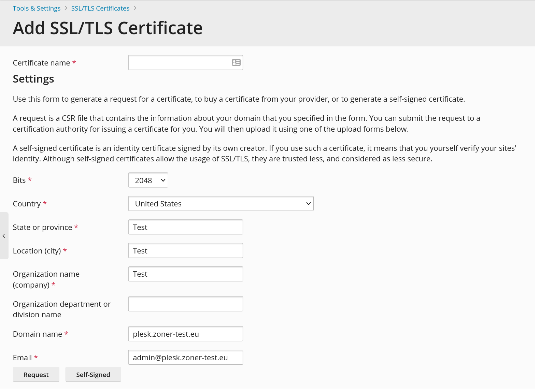The width and height of the screenshot is (540, 392).
Task: Click the contact card icon in Certificate name field
Action: pyautogui.click(x=236, y=62)
